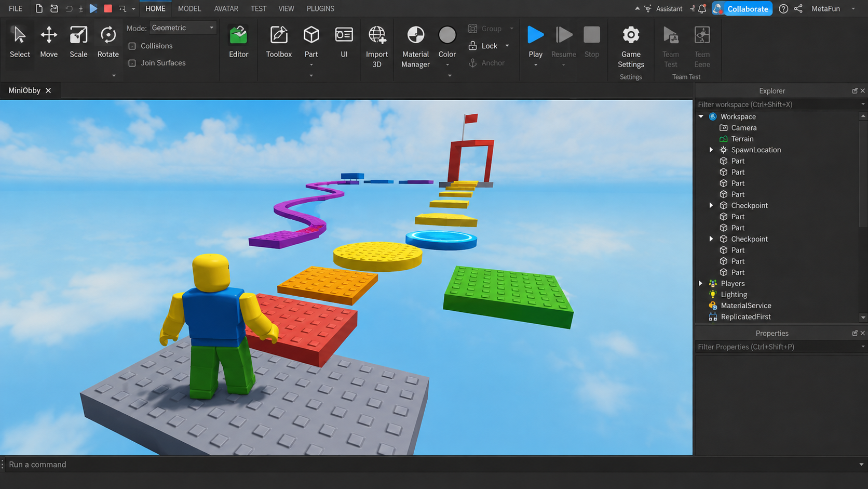
Task: Switch to the AVATAR tab
Action: tap(226, 8)
